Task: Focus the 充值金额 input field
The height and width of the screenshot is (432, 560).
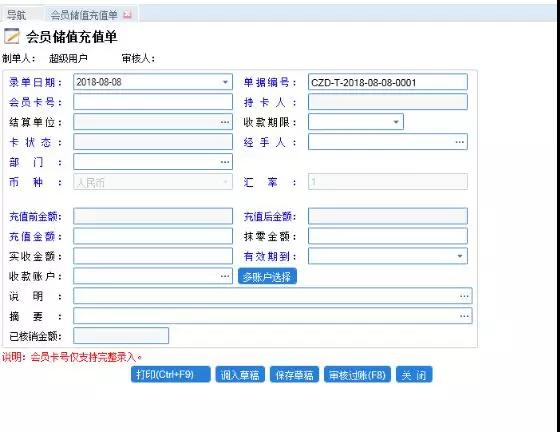Action: (x=153, y=236)
